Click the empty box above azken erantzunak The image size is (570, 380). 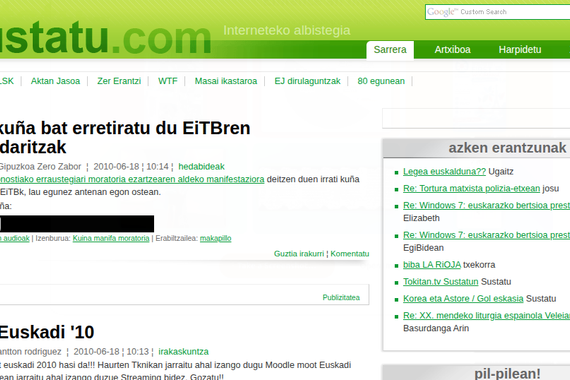tap(476, 119)
